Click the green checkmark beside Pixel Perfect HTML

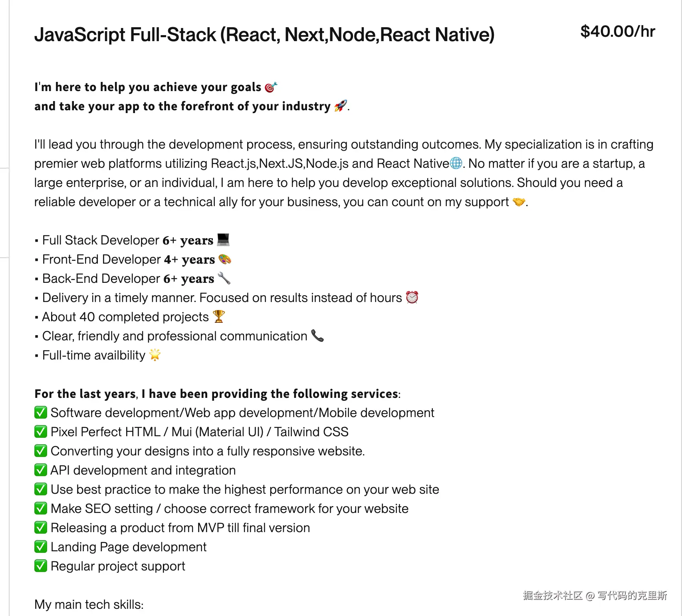(41, 431)
